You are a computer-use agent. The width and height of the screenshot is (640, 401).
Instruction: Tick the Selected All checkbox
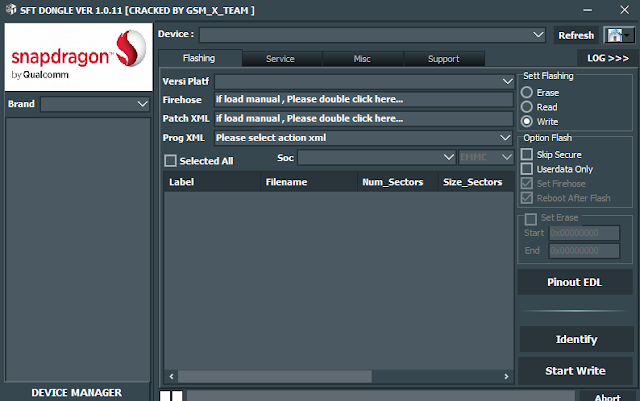tap(170, 161)
